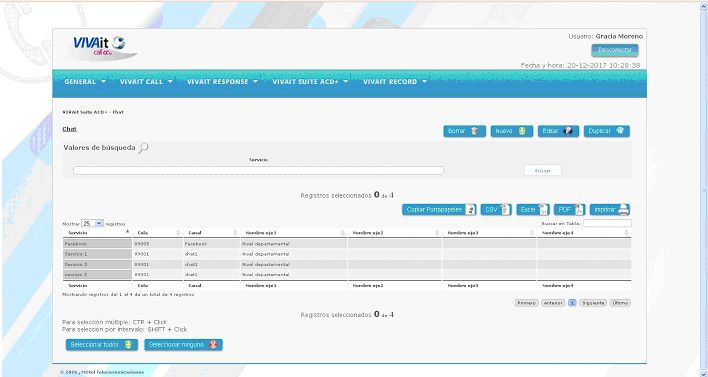Click the Servicio search input field
Screen dimensions: 708x377
click(x=259, y=171)
